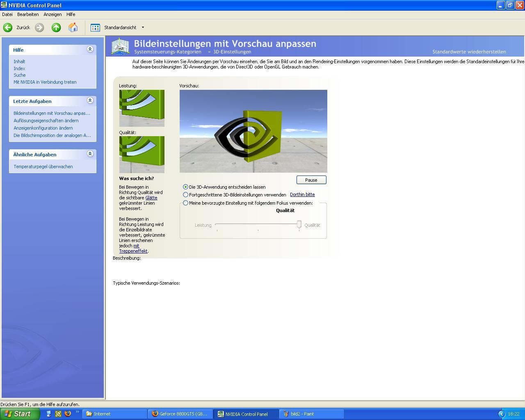Open 'Temperaturpegel überwachen' task
This screenshot has width=525, height=420.
click(43, 167)
